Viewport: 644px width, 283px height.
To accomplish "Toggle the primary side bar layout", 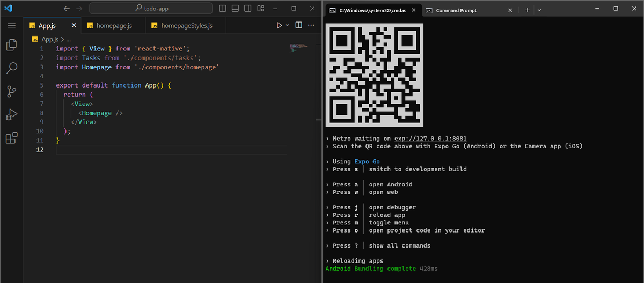I will pos(223,9).
